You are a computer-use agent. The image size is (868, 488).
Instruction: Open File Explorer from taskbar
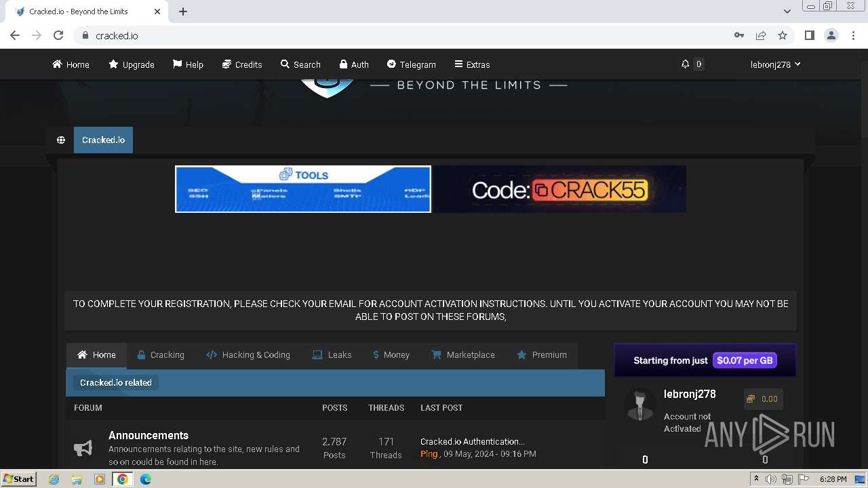tap(77, 479)
